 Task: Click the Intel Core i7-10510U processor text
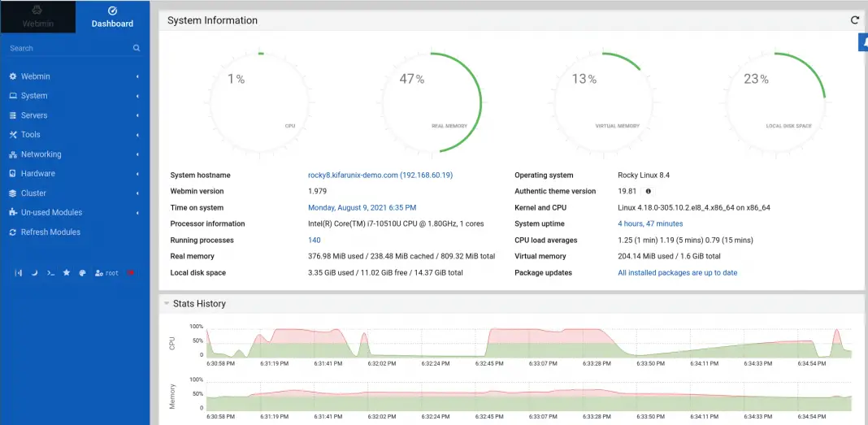click(x=396, y=223)
